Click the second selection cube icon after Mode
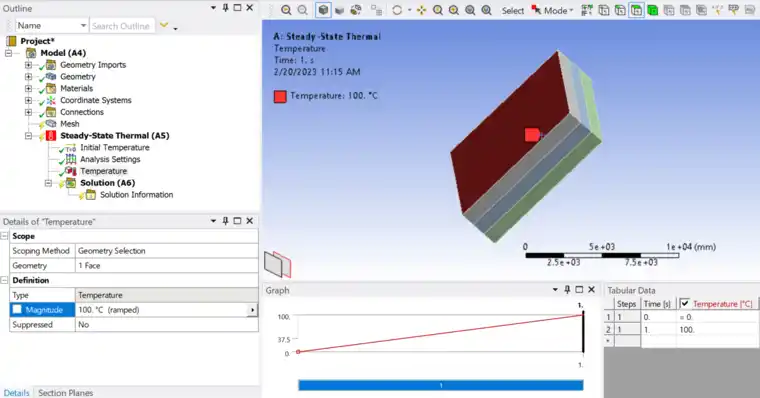 point(603,10)
